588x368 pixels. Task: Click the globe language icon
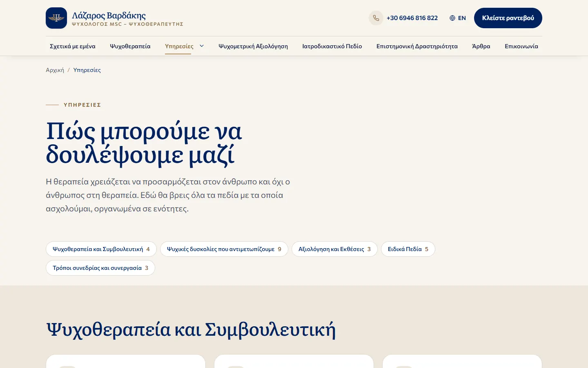pyautogui.click(x=452, y=18)
